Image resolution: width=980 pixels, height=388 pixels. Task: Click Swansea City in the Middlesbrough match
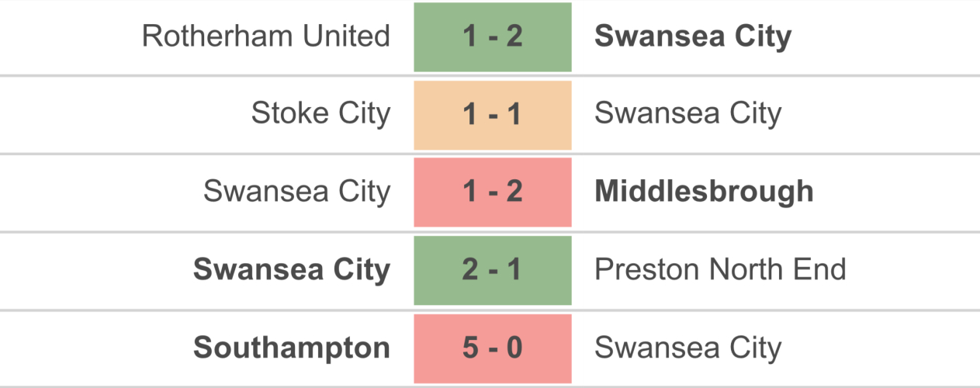[x=296, y=192]
